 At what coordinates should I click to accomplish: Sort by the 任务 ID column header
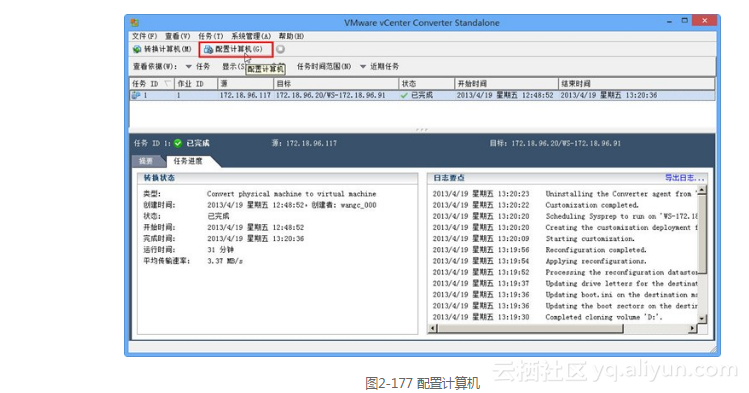click(151, 84)
